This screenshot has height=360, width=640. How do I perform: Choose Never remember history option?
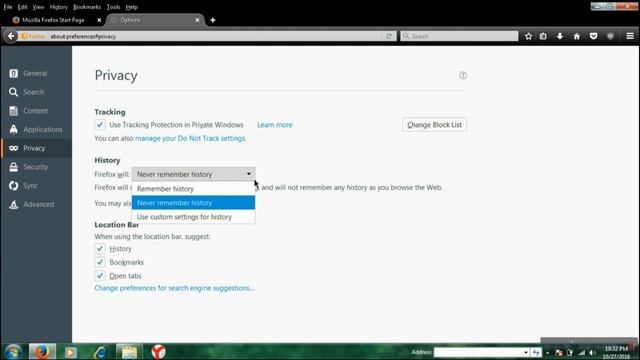[193, 203]
